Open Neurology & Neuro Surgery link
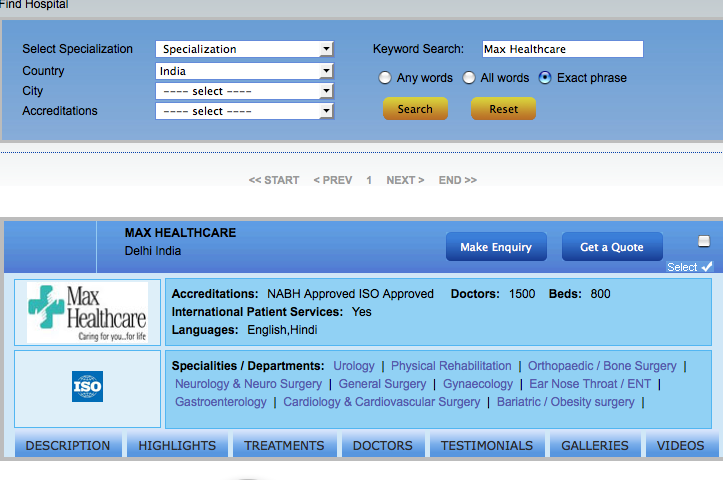The image size is (723, 480). click(248, 384)
